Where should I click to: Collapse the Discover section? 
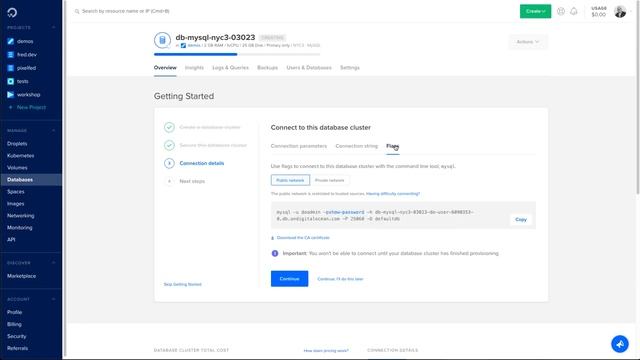(53, 263)
